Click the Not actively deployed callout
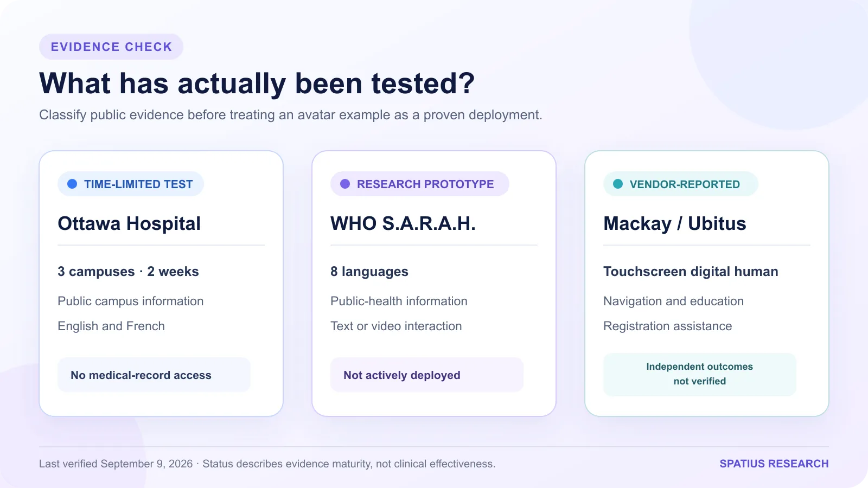 point(427,375)
